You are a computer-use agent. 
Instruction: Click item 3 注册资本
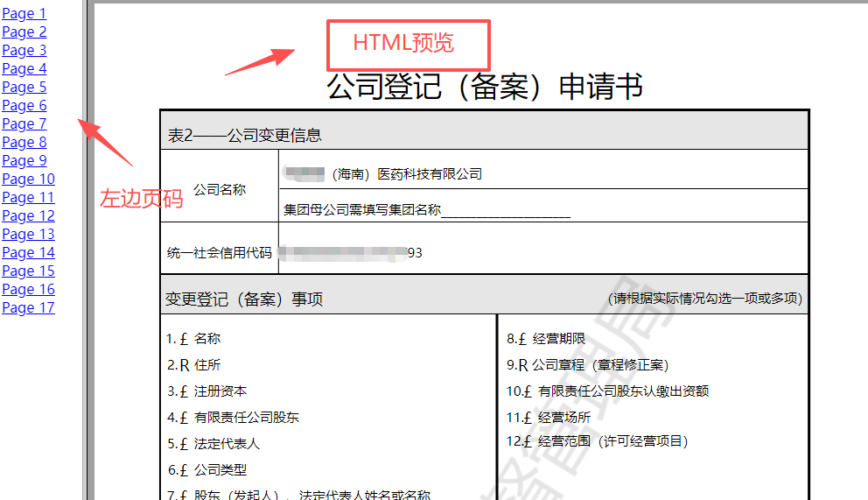click(207, 391)
